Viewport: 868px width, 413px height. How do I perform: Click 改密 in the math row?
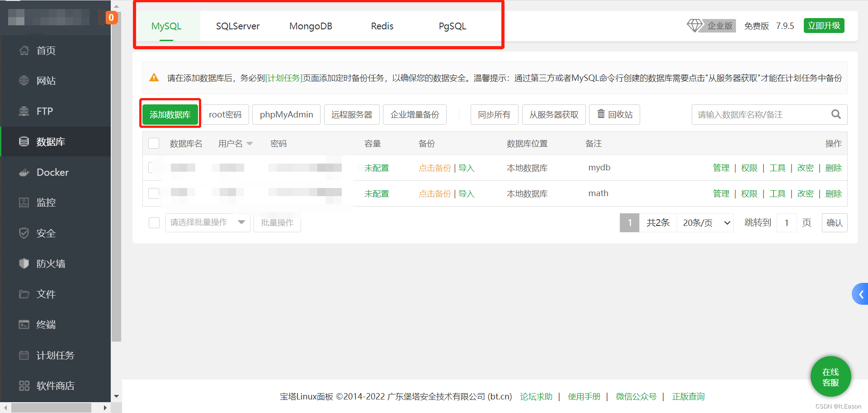(x=805, y=194)
